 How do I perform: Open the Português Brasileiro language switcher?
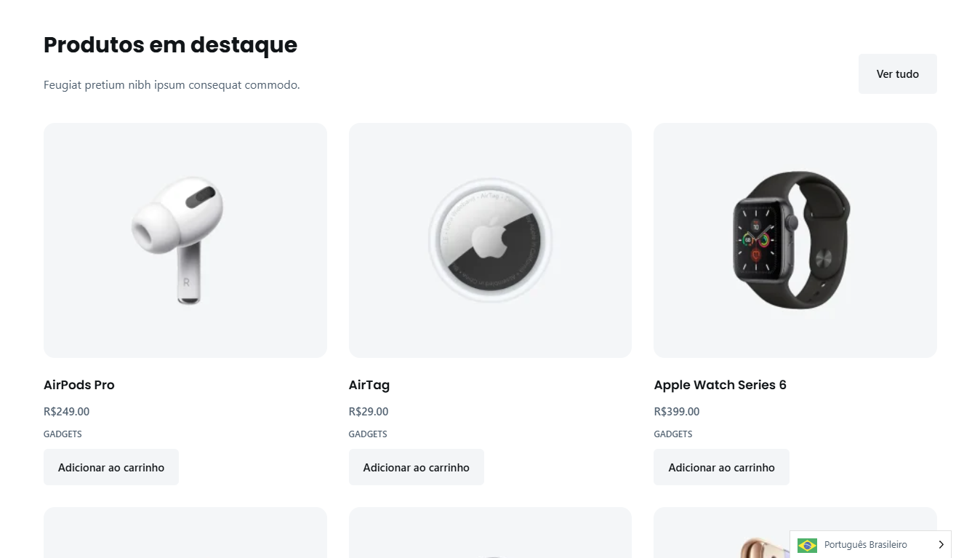click(865, 545)
